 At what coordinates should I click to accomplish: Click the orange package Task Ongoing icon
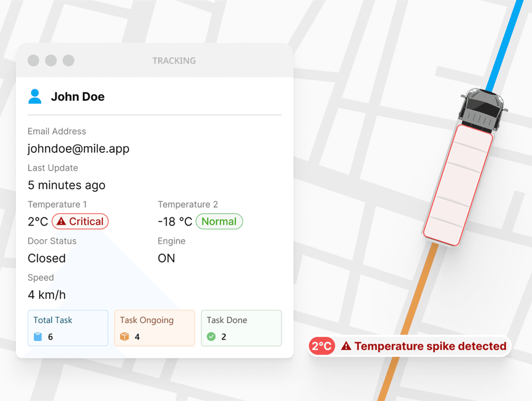click(124, 337)
